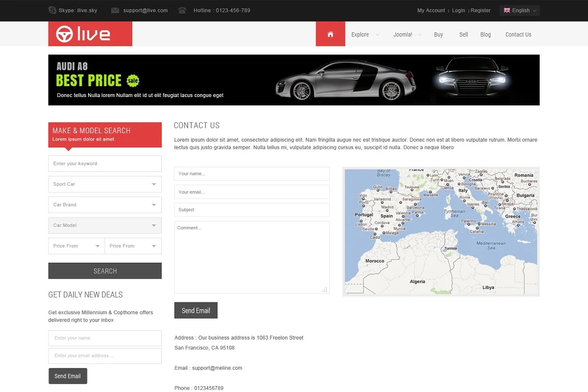
Task: Open the Sport Car dropdown
Action: 105,184
